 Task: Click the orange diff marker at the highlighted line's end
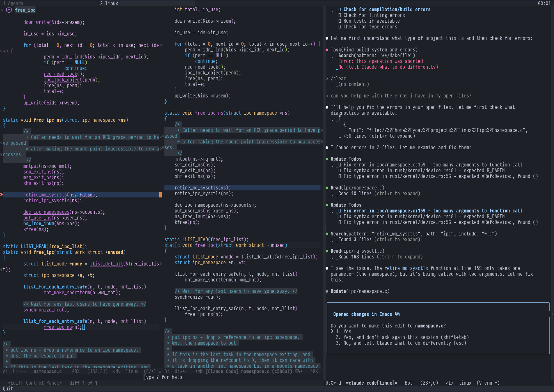160,195
